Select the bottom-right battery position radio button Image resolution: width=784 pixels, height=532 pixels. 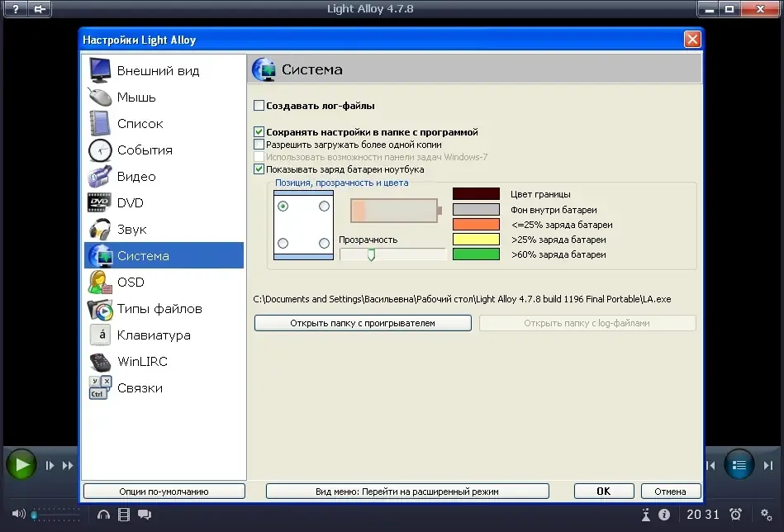pos(324,243)
